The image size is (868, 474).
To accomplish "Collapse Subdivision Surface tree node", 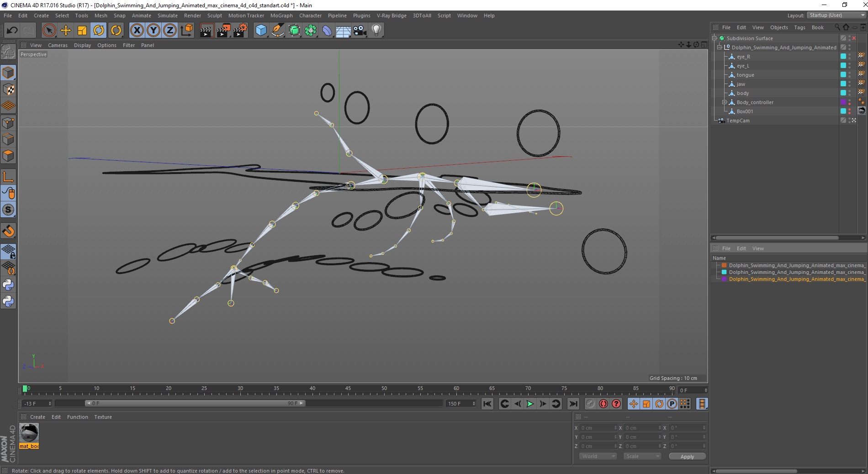I will tap(715, 38).
